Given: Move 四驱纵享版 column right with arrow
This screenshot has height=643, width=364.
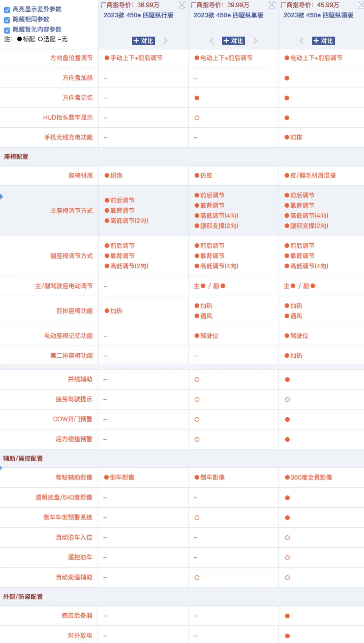Looking at the screenshot, I should click(255, 40).
